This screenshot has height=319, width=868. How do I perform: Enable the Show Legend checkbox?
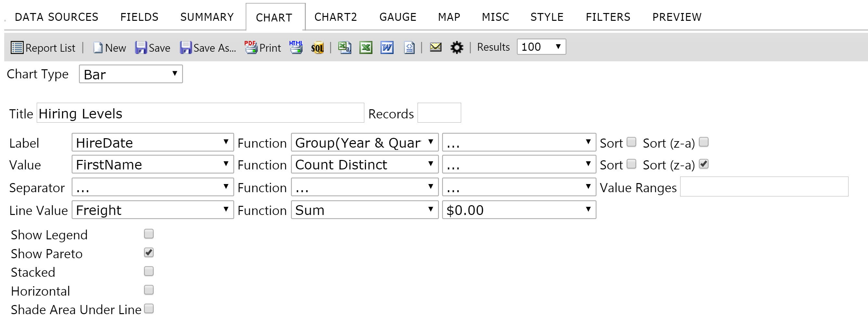pyautogui.click(x=149, y=234)
